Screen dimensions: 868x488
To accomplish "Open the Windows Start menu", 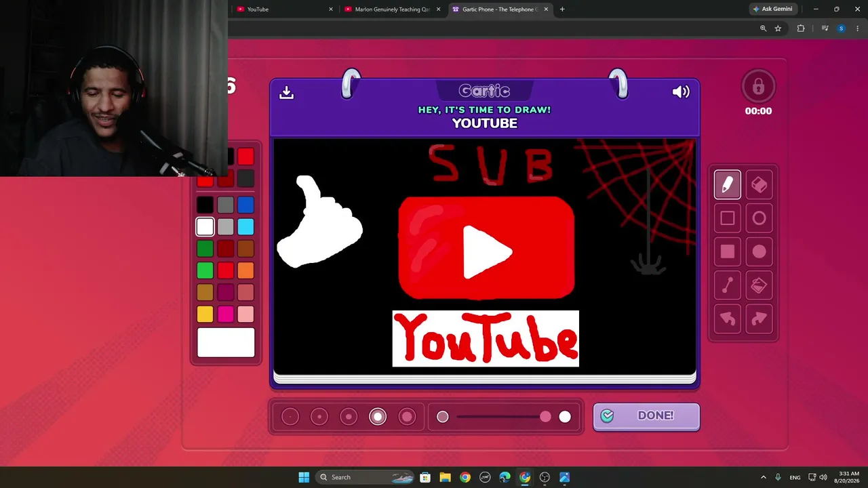I will [x=304, y=477].
